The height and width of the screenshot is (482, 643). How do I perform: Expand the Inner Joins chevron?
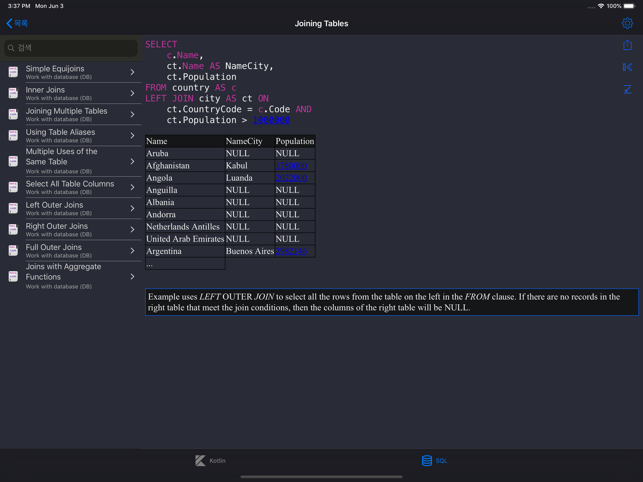(x=132, y=93)
